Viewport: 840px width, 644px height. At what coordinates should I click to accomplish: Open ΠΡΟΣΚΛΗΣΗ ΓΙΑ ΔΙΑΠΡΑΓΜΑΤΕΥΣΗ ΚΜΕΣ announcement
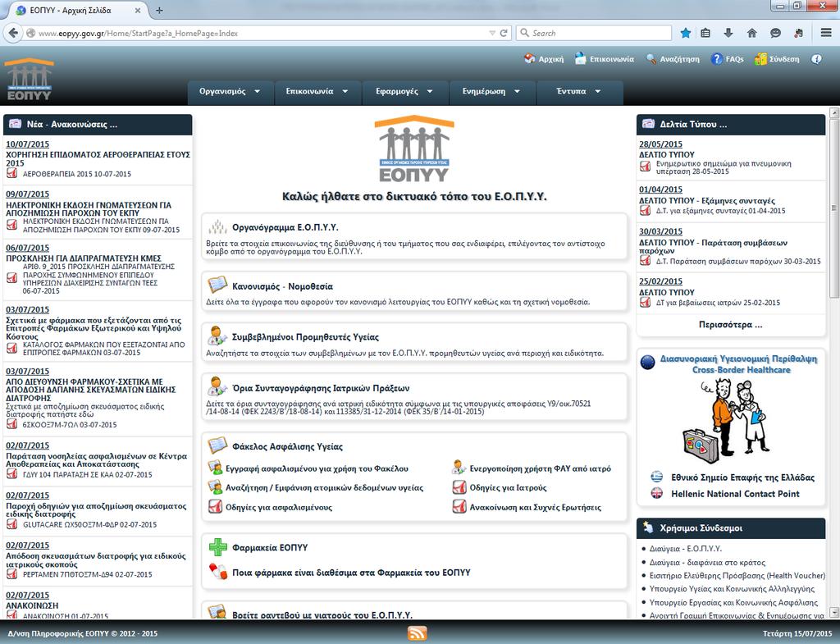pos(84,258)
